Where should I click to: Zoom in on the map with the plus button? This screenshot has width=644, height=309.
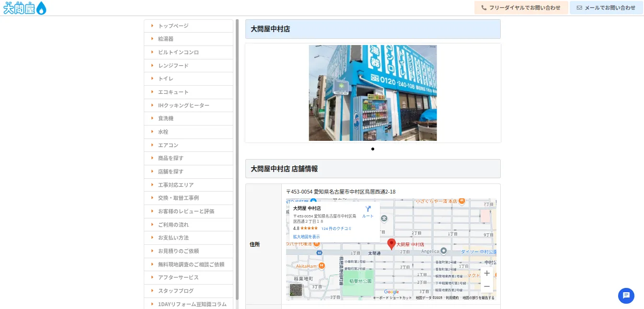tap(487, 273)
